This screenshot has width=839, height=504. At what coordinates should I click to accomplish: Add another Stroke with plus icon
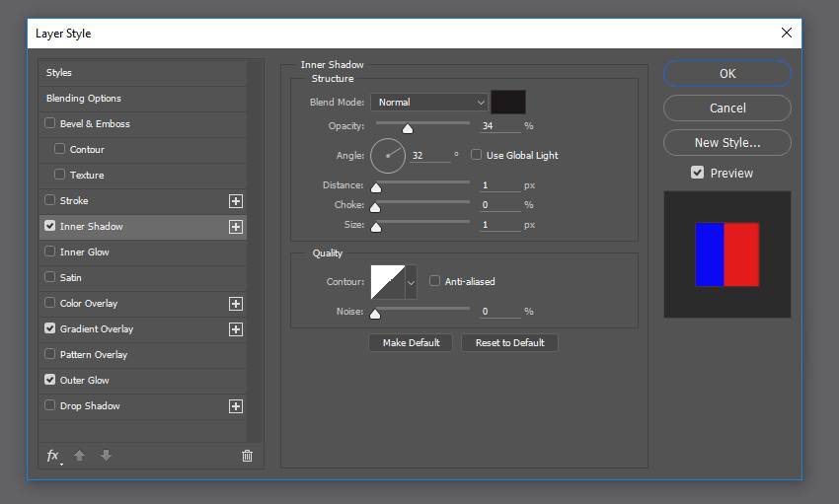click(x=236, y=201)
